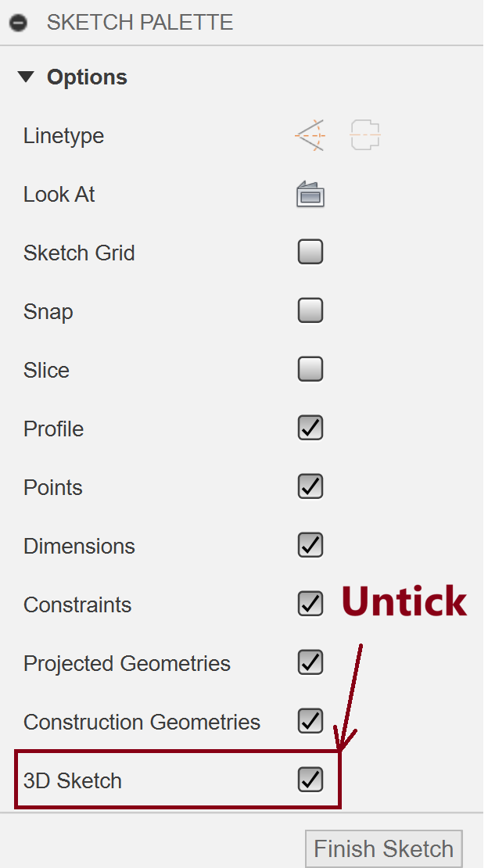
Task: Click the 3D Sketch label text
Action: point(73,780)
